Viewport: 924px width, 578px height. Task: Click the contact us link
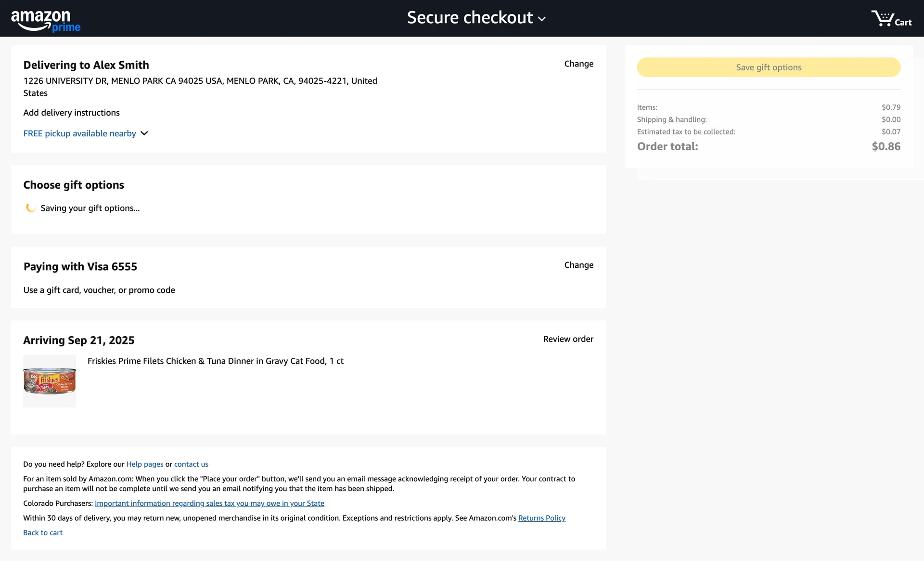point(191,464)
